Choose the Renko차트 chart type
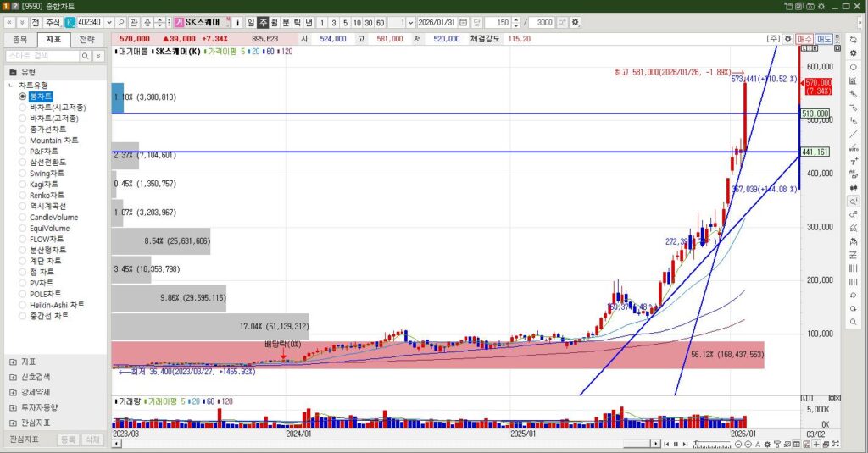The image size is (868, 453). coord(23,196)
